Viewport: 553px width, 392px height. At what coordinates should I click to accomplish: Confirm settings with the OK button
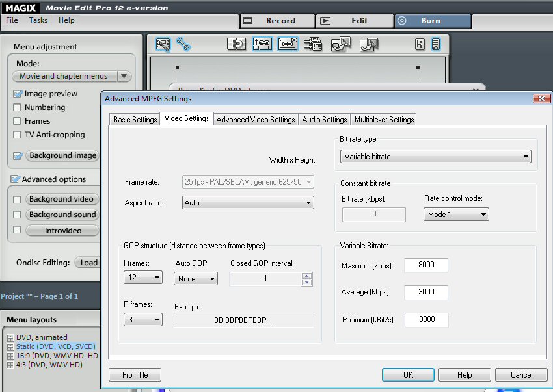click(408, 374)
